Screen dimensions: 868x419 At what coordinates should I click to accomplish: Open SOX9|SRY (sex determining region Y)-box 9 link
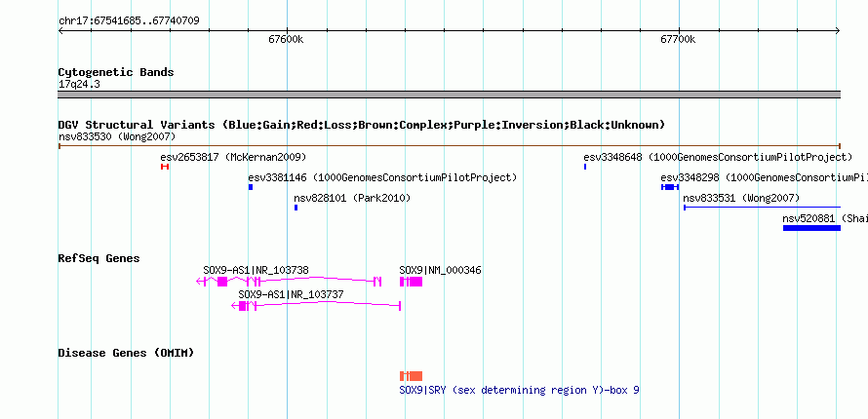(519, 391)
